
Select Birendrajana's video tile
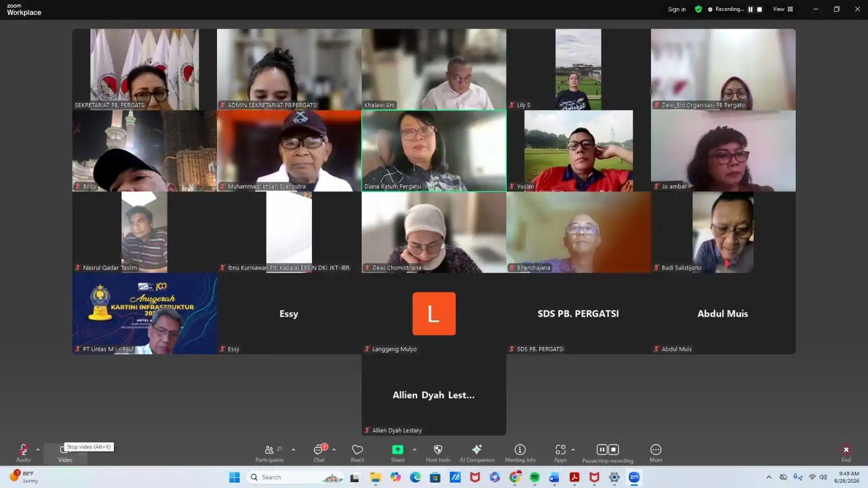pyautogui.click(x=578, y=232)
